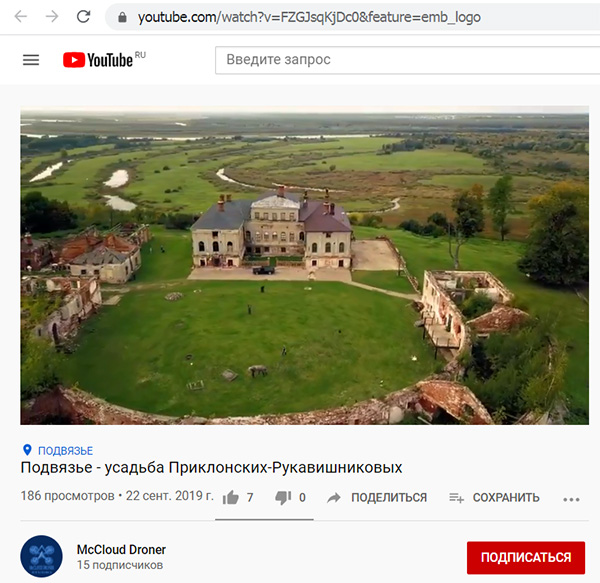Open the three-dot more actions menu
This screenshot has height=583, width=600.
(571, 499)
